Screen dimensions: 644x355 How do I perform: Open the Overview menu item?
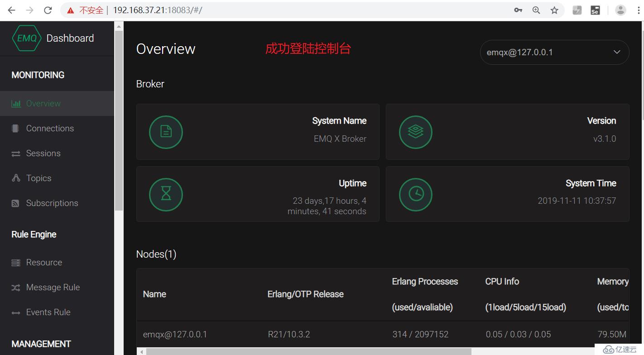point(57,103)
